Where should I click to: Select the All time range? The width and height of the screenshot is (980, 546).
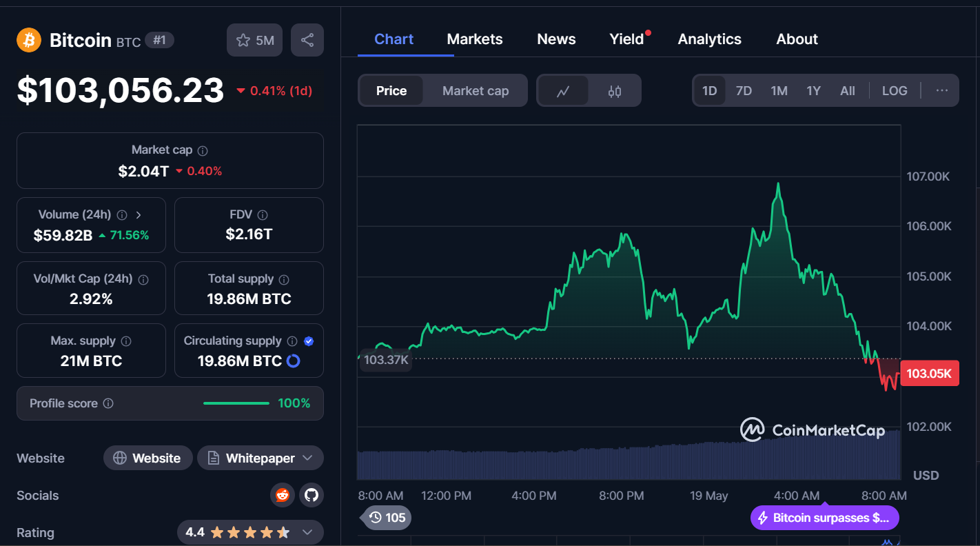coord(848,91)
